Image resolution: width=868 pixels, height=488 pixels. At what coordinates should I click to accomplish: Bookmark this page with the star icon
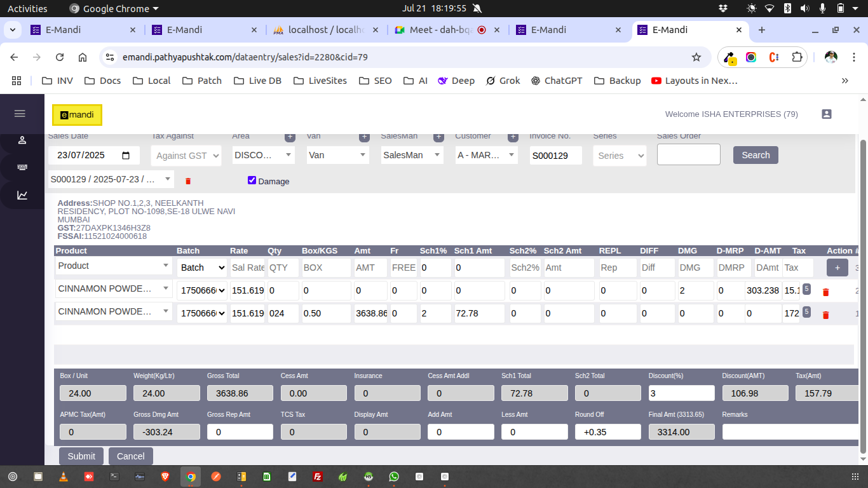pos(696,57)
